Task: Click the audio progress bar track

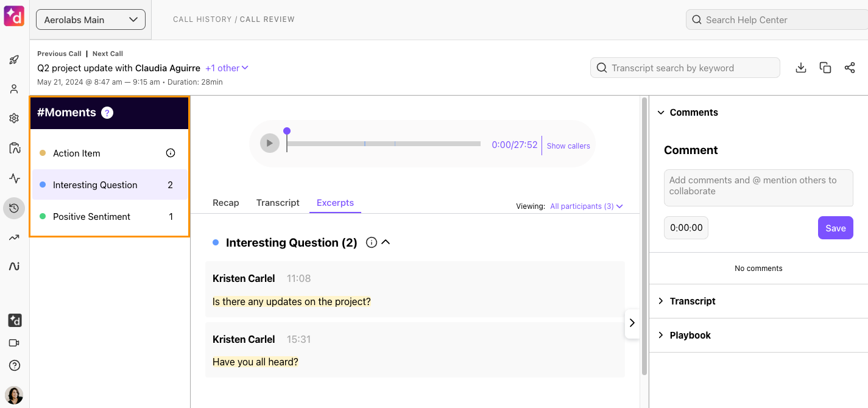Action: (384, 144)
